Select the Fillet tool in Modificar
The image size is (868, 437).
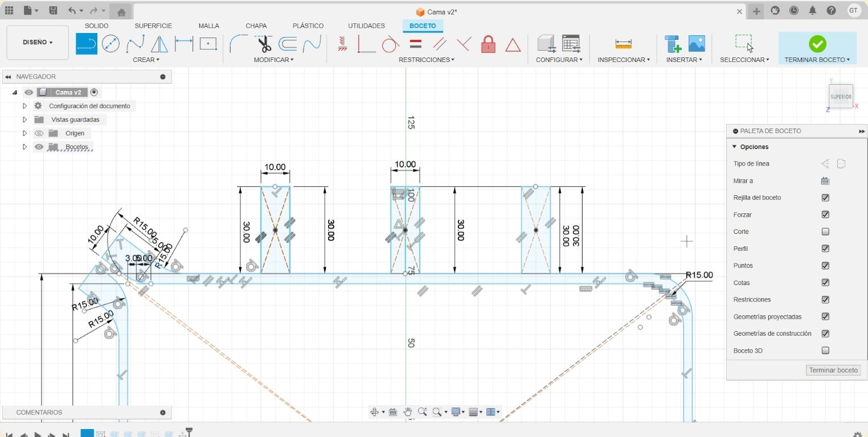[239, 44]
